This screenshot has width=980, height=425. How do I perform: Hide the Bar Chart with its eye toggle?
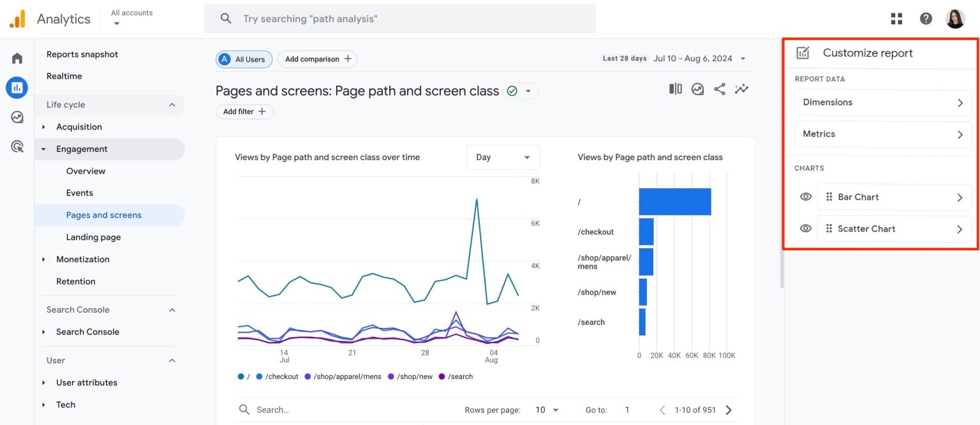pos(805,197)
